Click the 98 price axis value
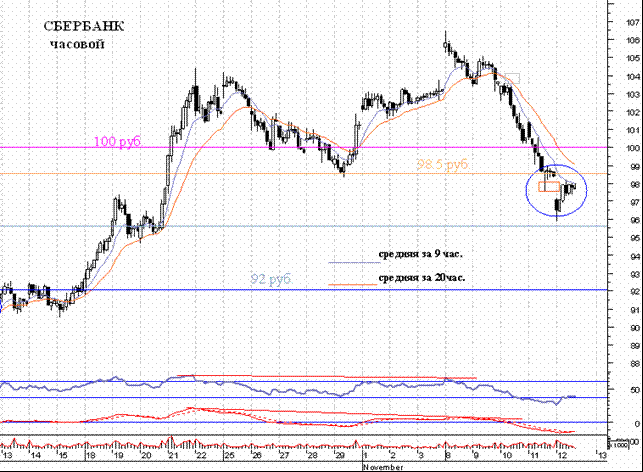The width and height of the screenshot is (643, 472). click(x=635, y=184)
